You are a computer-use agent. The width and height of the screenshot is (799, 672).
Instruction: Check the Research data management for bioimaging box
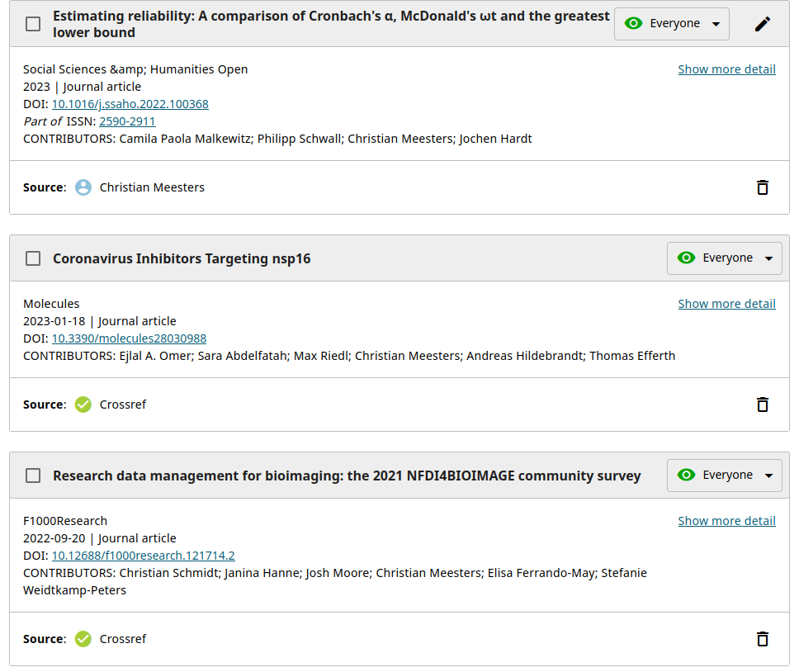[33, 476]
